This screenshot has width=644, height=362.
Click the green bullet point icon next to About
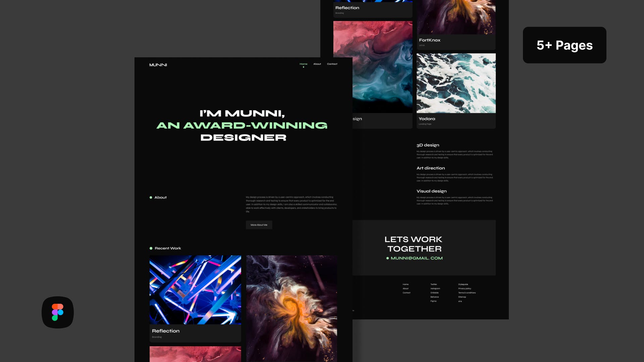coord(151,197)
